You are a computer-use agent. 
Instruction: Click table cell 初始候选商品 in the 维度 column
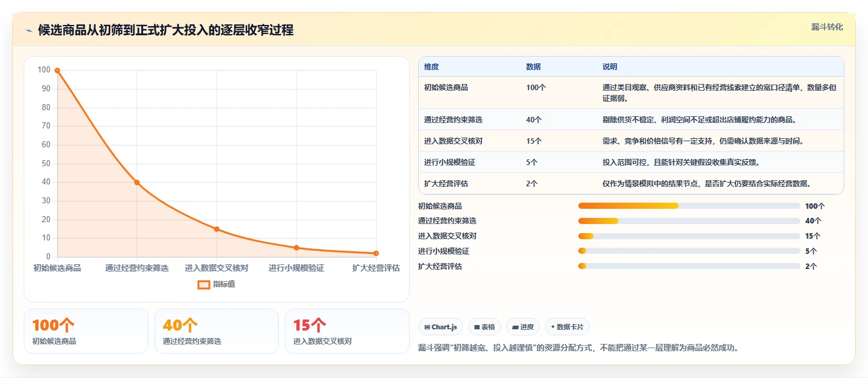[446, 88]
